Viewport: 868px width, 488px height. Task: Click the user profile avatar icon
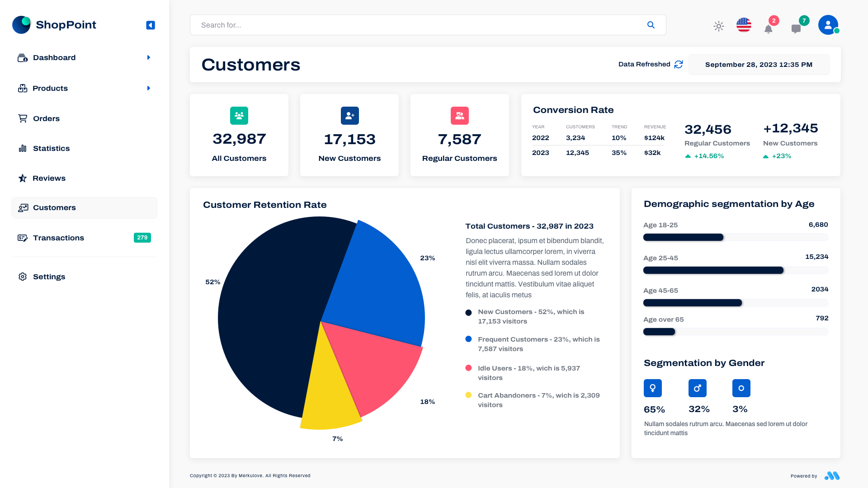(x=828, y=25)
